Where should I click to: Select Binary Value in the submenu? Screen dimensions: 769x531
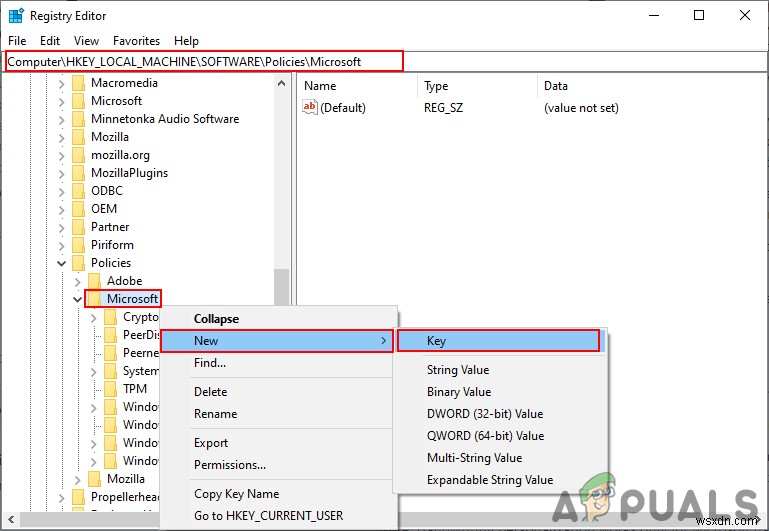coord(500,392)
